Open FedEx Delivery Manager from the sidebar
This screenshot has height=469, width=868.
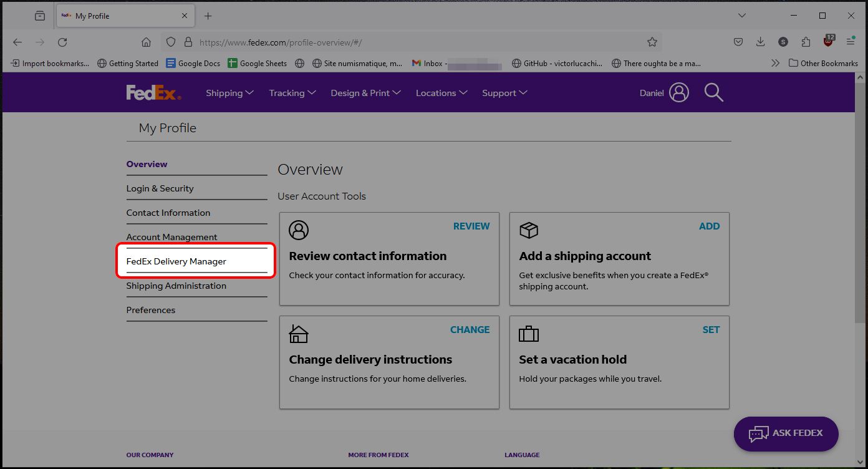[175, 261]
